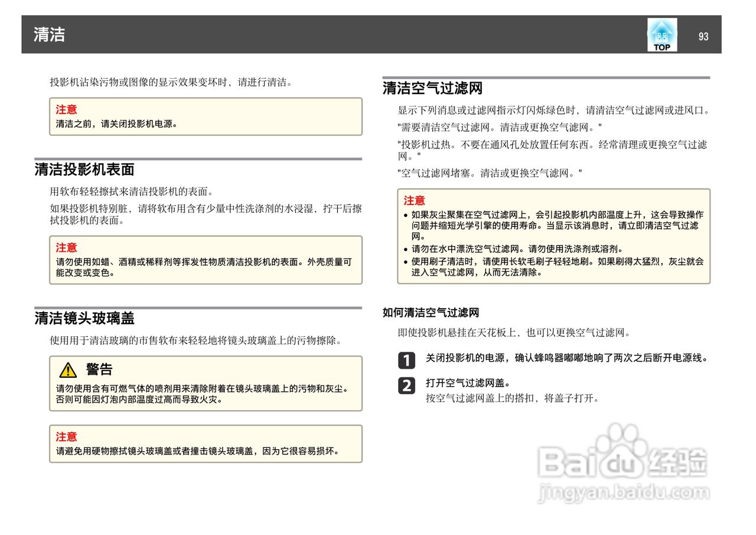Click the line 按空气过滤网盖上的搭扣
This screenshot has height=535, width=756.
click(x=513, y=398)
